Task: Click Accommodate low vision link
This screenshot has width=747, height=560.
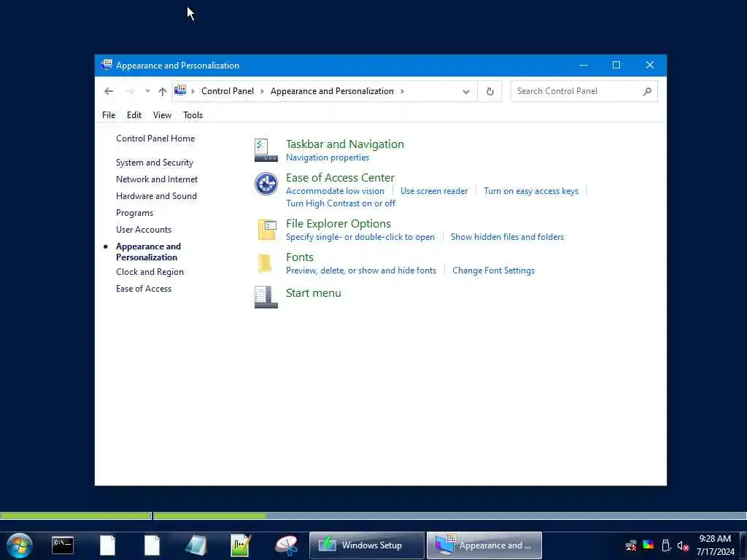Action: (335, 191)
